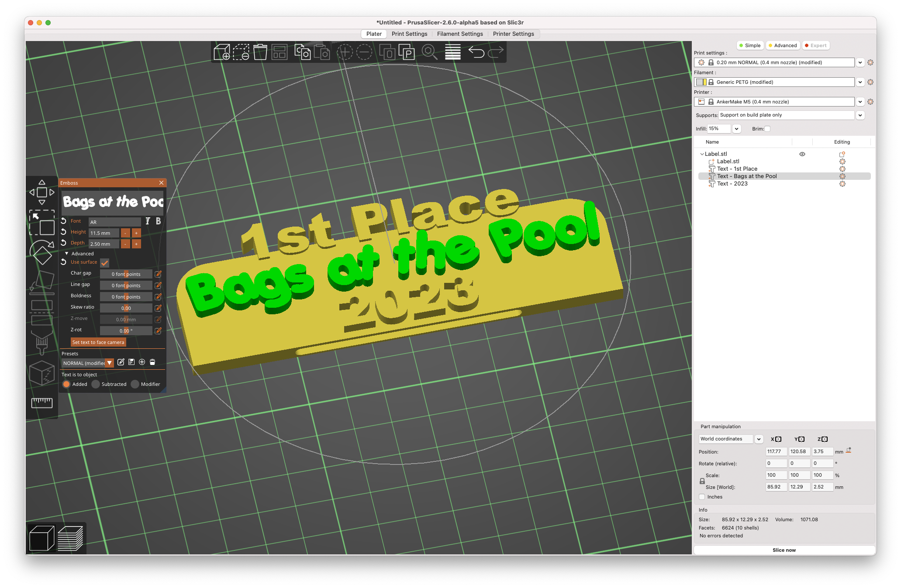Save the current emboss preset
Image resolution: width=901 pixels, height=588 pixels.
coord(131,362)
